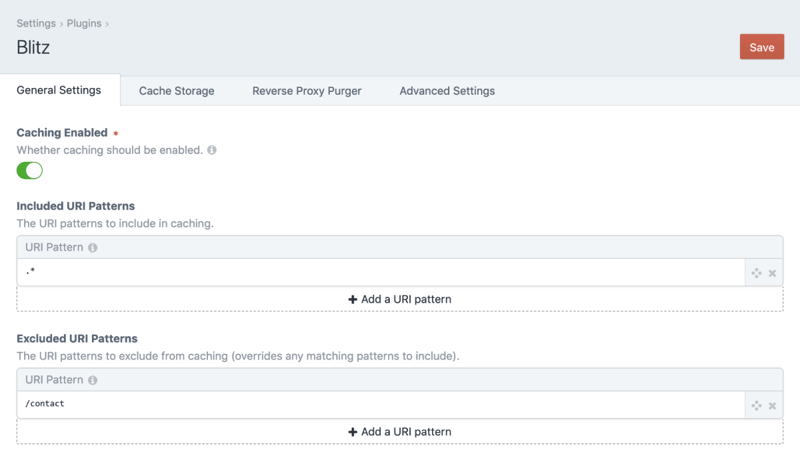
Task: Add a URI pattern under Excluded URI Patterns
Action: tap(399, 432)
